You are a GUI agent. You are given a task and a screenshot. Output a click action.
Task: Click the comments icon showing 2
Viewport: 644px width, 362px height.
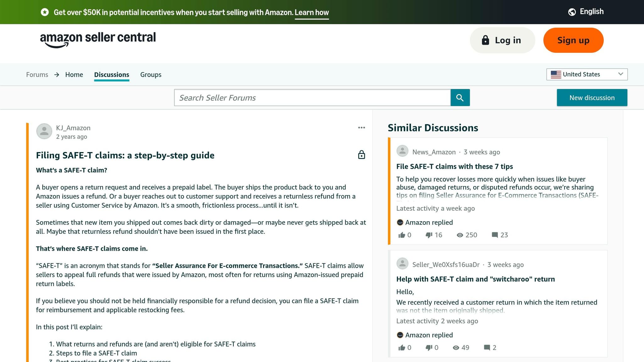487,348
